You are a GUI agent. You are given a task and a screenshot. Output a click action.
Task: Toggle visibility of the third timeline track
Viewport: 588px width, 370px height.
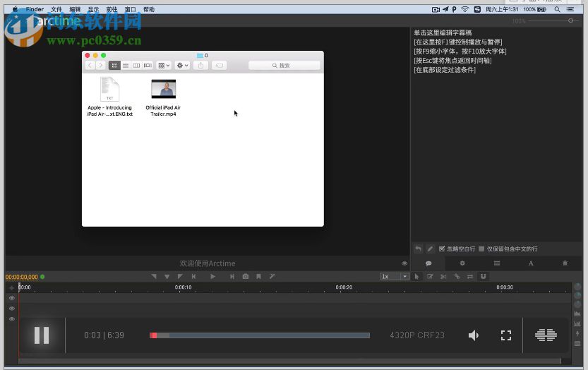(12, 319)
